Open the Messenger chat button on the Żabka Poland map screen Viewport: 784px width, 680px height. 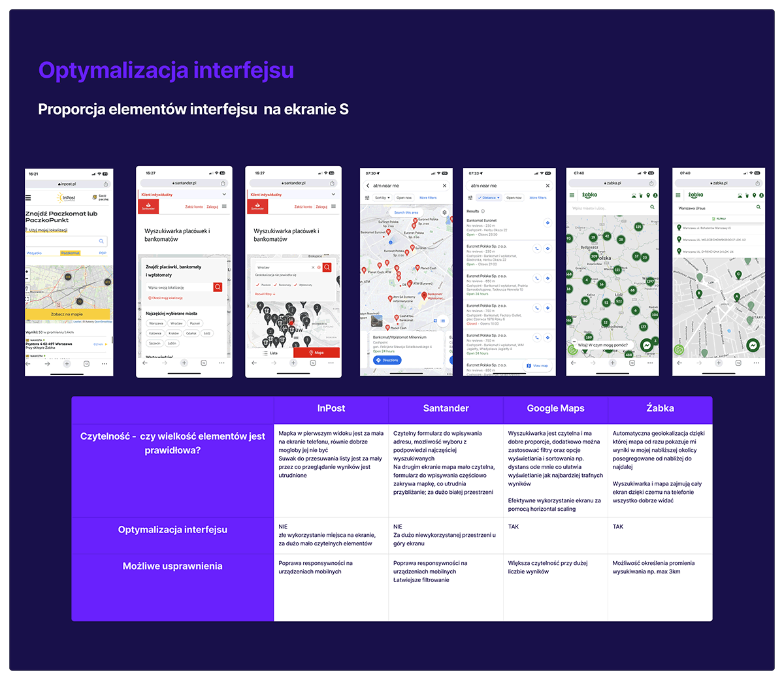pos(647,345)
